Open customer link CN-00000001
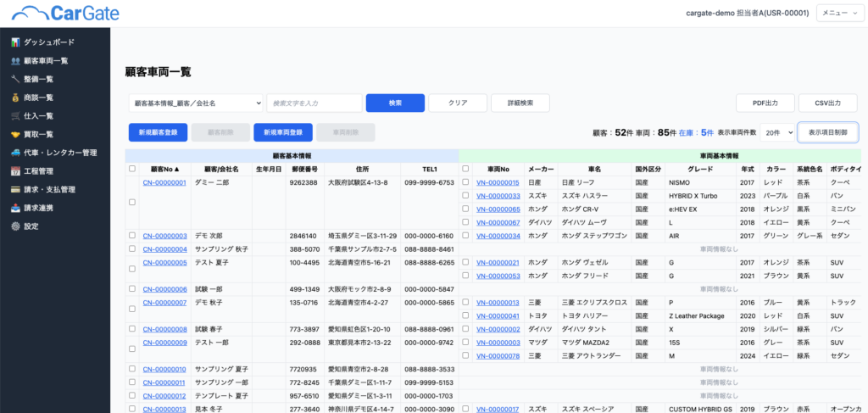868x413 pixels. pyautogui.click(x=164, y=182)
